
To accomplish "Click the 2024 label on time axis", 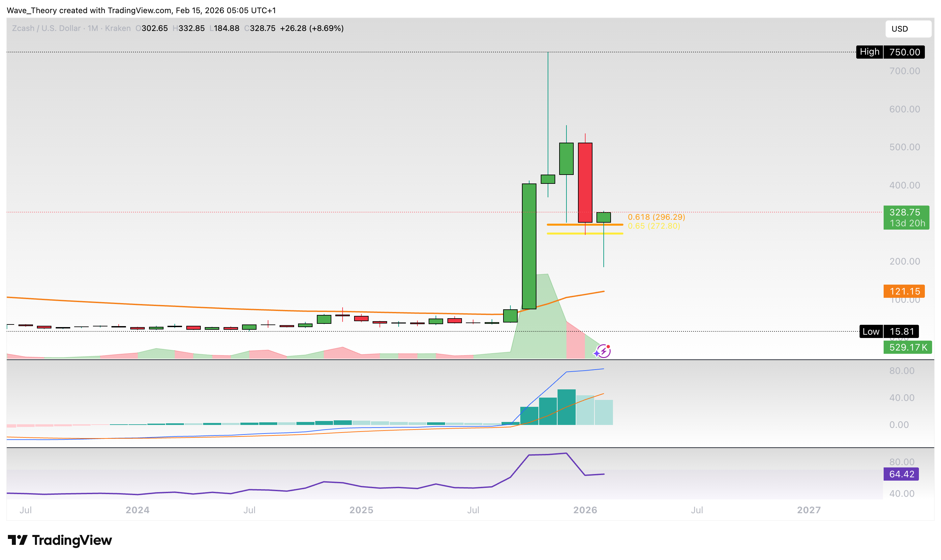I will point(137,510).
